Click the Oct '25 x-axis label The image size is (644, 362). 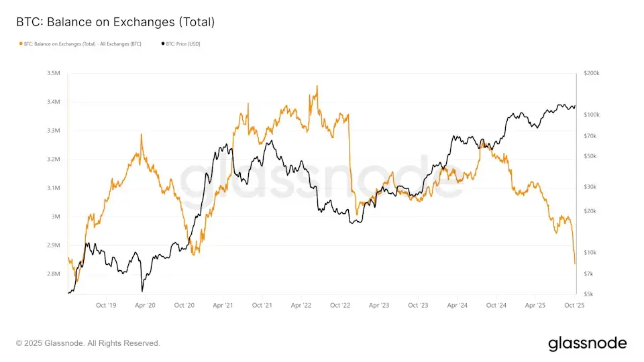tap(575, 304)
